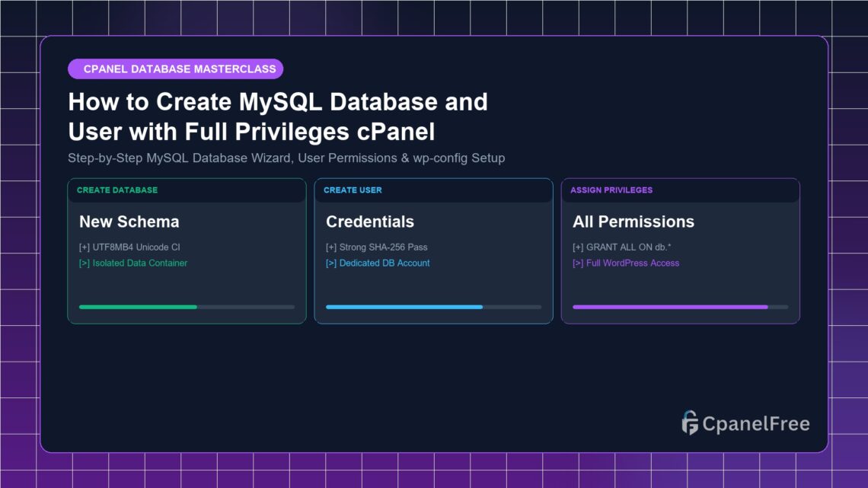This screenshot has width=868, height=488.
Task: Click the Strong SHA-256 Pass line
Action: [376, 247]
